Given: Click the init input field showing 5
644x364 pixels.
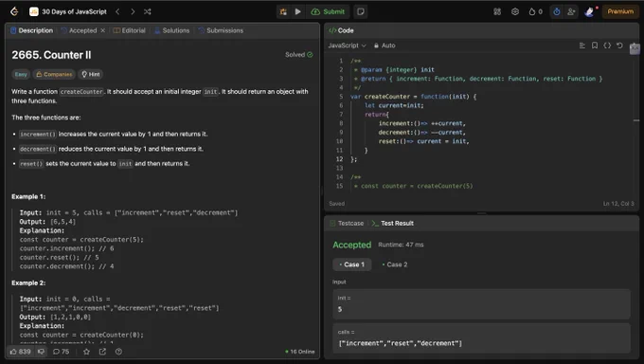Looking at the screenshot, I should tap(481, 304).
